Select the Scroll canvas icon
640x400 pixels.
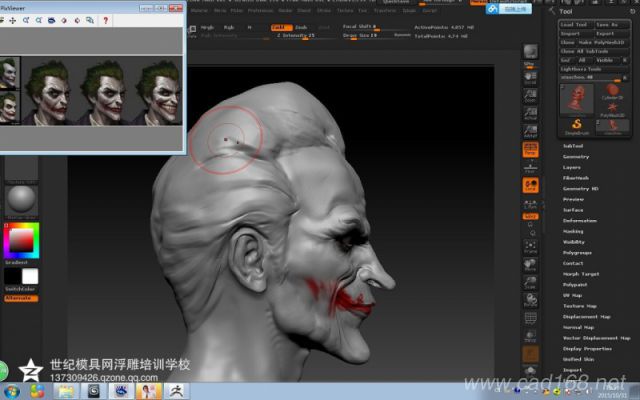point(531,78)
